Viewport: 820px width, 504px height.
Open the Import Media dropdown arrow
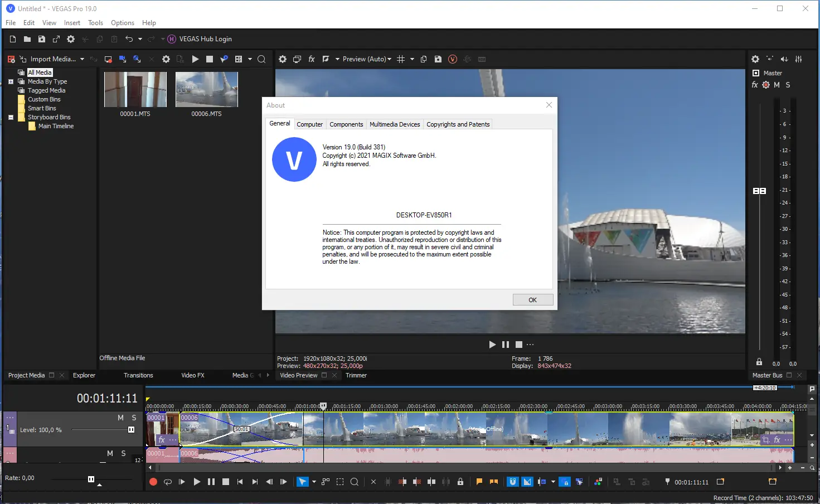tap(82, 59)
